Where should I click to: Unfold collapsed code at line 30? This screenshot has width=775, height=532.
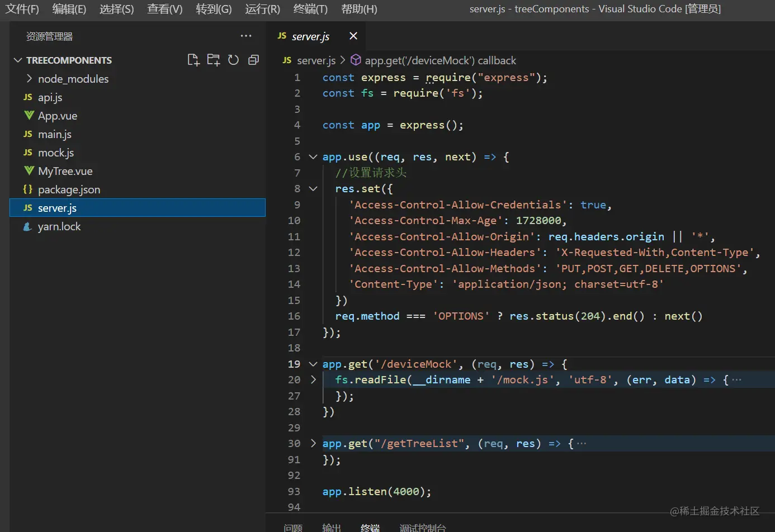point(313,443)
